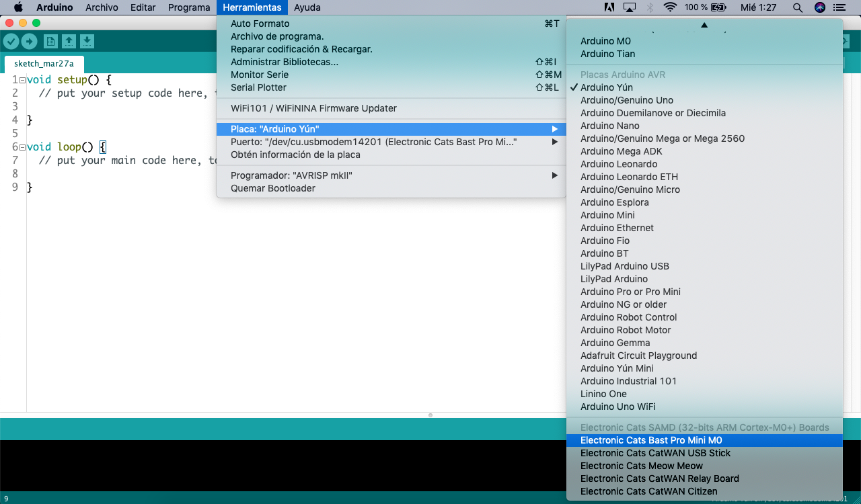This screenshot has width=861, height=504.
Task: Select Arduino Leonardo ETH board
Action: (704, 177)
